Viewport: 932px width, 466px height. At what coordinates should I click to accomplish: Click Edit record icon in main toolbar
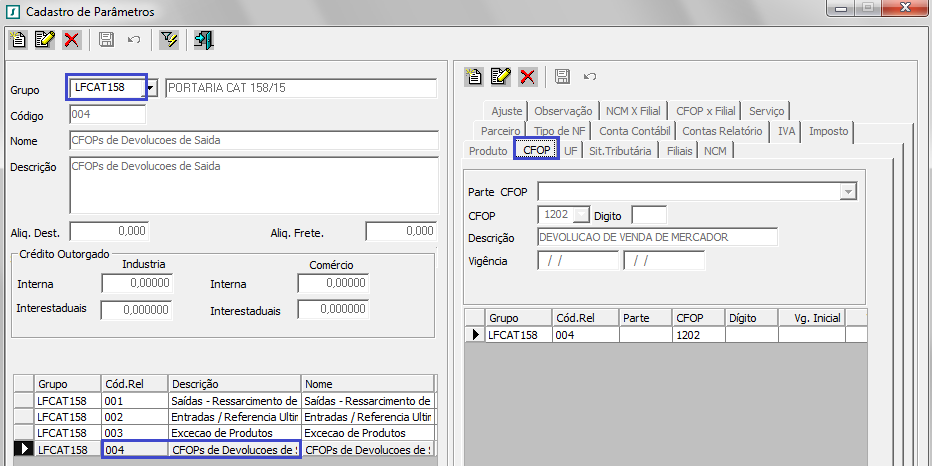tap(45, 40)
